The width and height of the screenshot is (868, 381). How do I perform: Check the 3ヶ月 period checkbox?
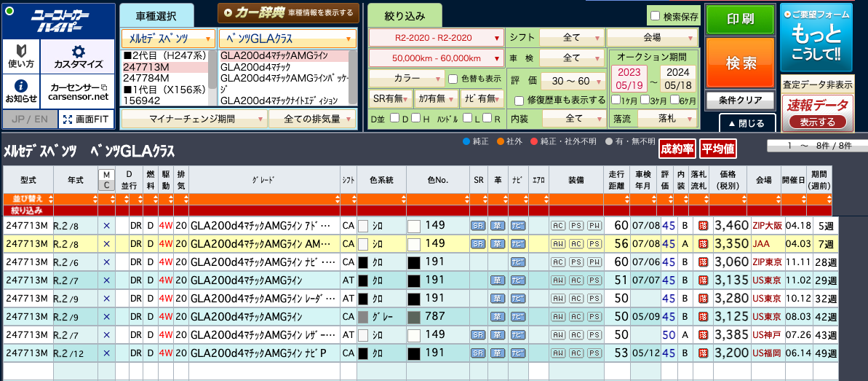point(645,100)
